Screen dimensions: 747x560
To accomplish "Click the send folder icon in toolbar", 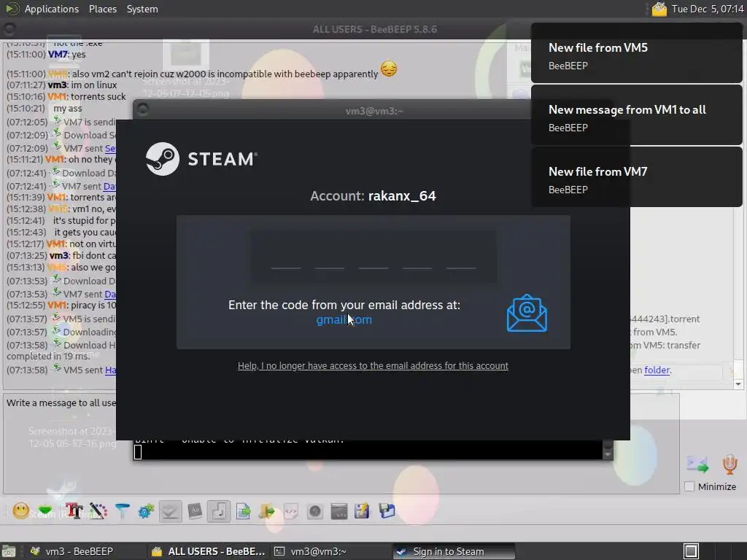I will pyautogui.click(x=267, y=511).
